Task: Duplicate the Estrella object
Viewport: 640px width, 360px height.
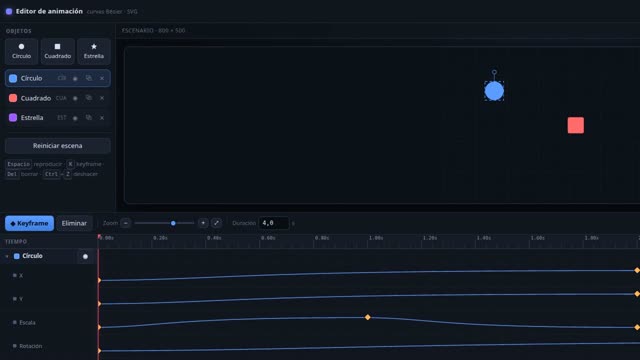Action: tap(89, 118)
